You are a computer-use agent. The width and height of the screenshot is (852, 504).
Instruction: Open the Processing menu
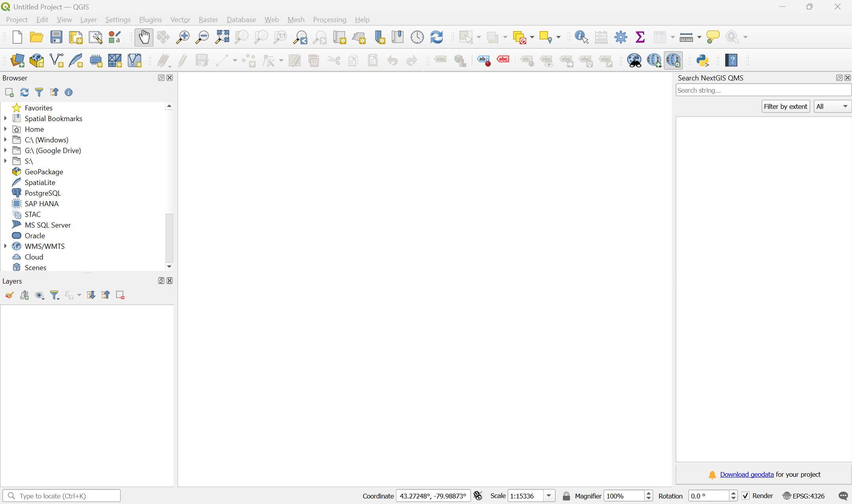[x=330, y=19]
